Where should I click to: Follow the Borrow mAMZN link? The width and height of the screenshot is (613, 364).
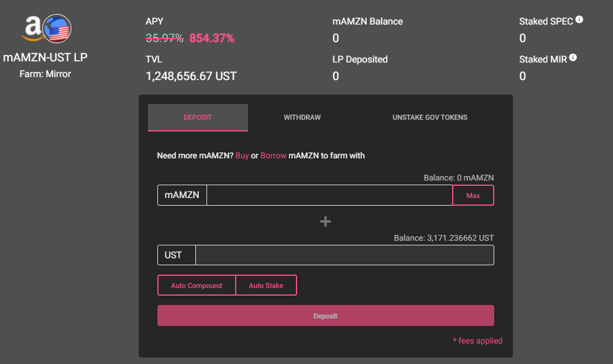tap(273, 155)
